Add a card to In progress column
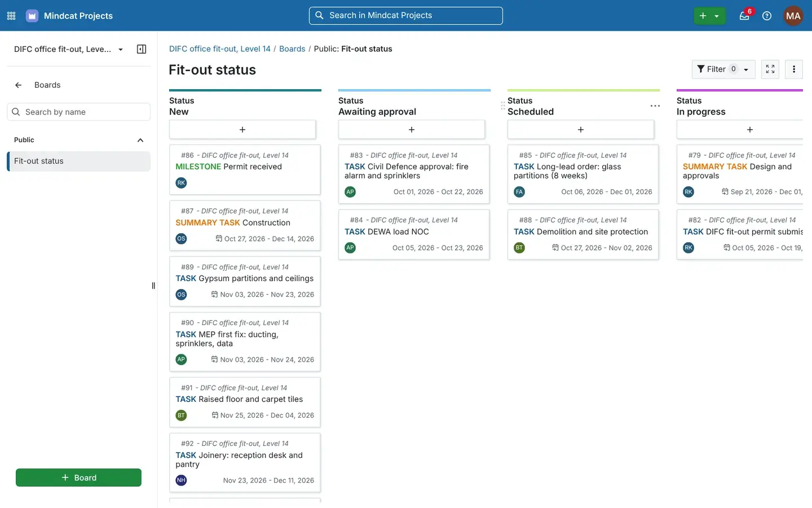Viewport: 812px width, 508px height. [x=740, y=130]
